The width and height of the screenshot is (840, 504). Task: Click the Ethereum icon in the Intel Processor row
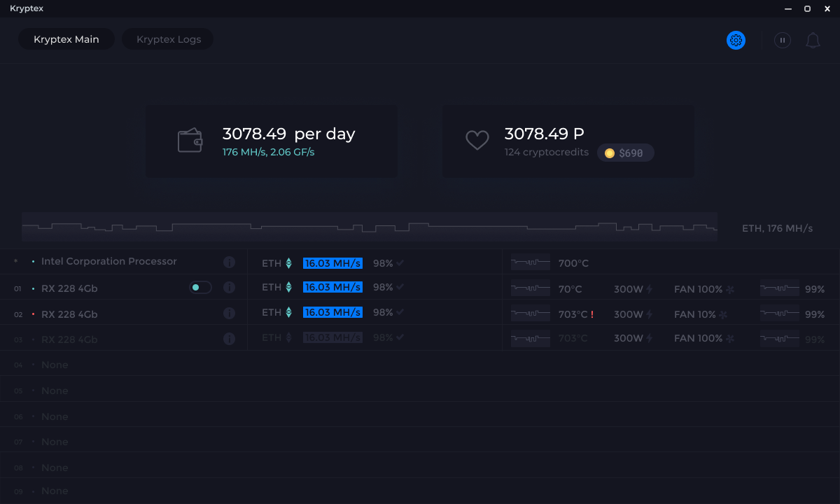pos(288,263)
